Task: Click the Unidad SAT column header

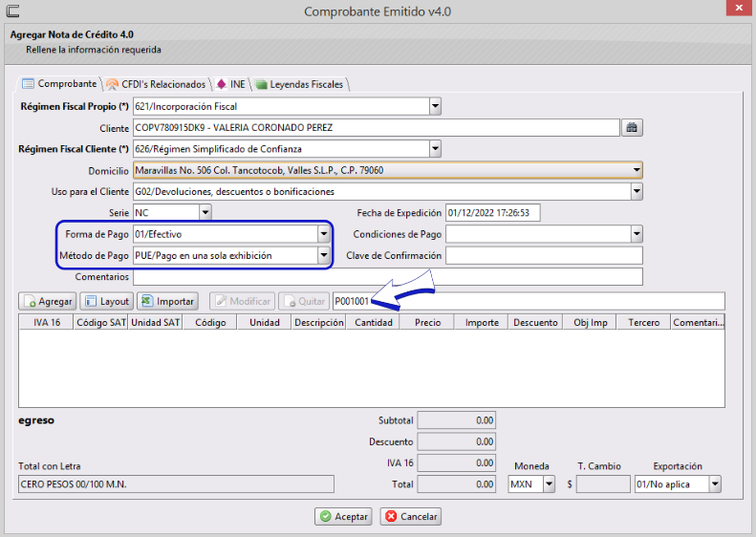Action: [155, 323]
